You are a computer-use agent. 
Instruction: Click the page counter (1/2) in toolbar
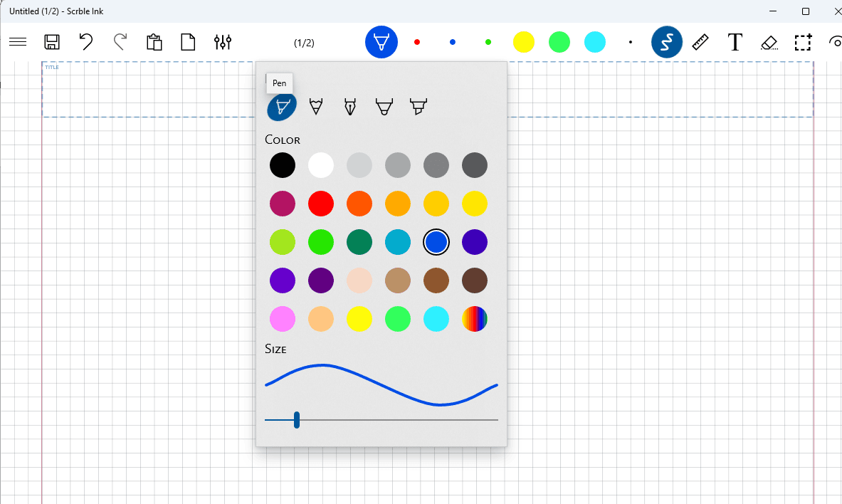pyautogui.click(x=304, y=43)
